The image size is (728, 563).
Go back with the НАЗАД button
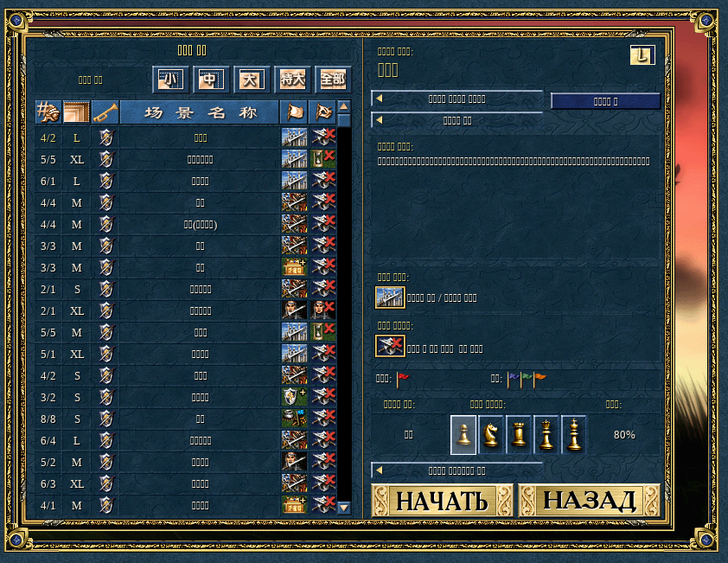tap(589, 501)
